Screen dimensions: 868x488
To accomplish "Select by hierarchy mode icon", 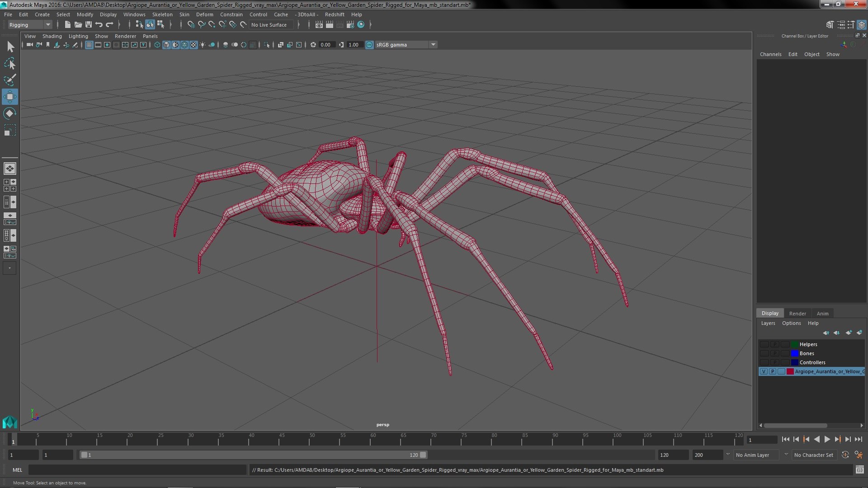I will (x=139, y=25).
